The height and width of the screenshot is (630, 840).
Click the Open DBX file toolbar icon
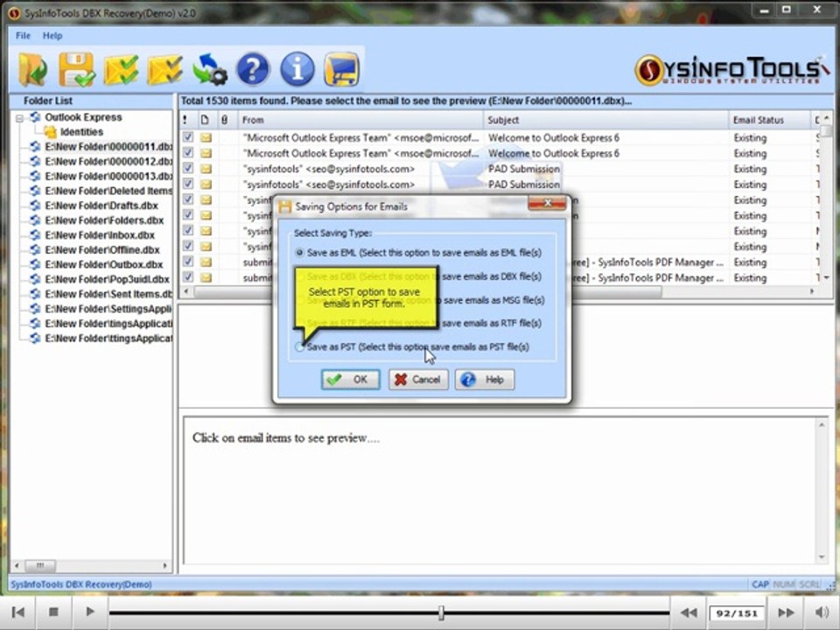[33, 70]
